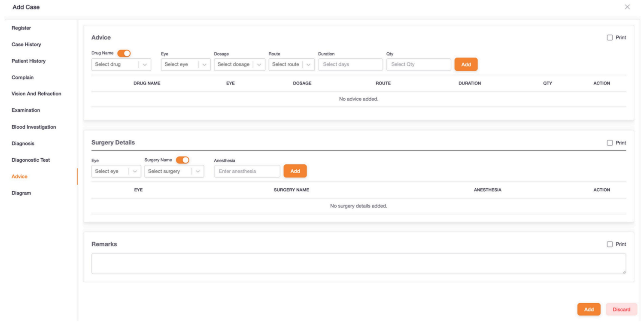644x329 pixels.
Task: Open Select eye dropdown in Advice section
Action: 185,64
